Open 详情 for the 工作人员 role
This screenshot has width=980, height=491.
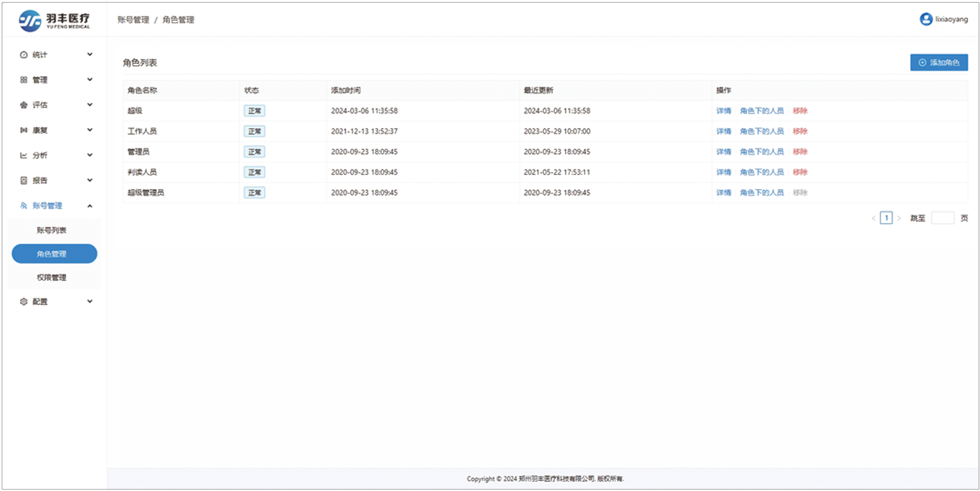723,131
